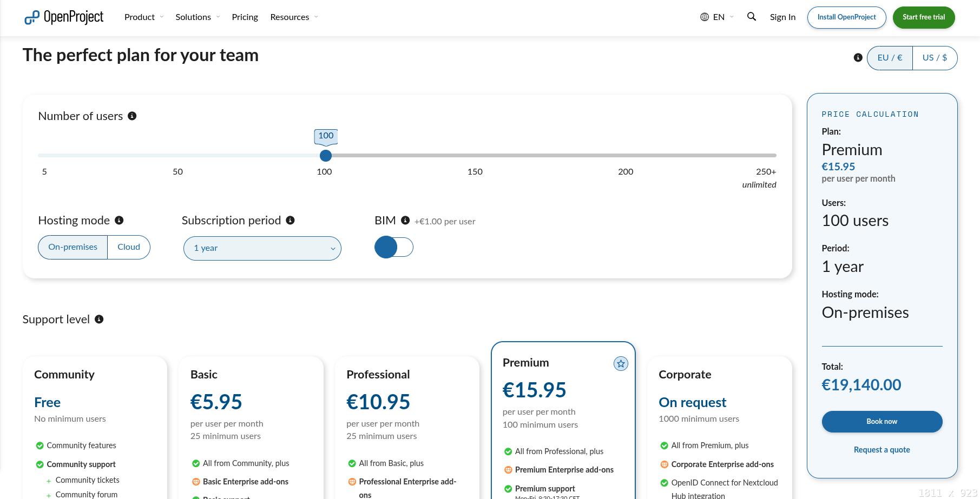Select On-premises hosting mode
The image size is (980, 499).
[73, 247]
